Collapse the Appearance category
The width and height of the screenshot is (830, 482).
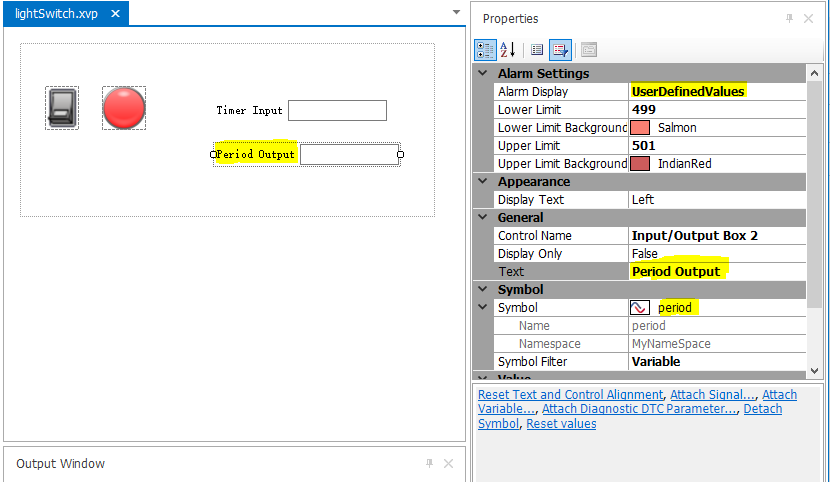483,181
